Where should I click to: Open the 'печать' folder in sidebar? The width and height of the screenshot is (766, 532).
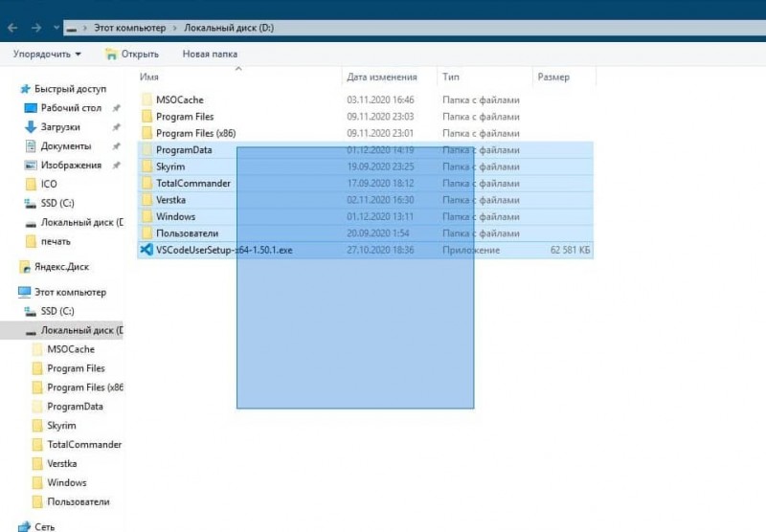click(56, 241)
